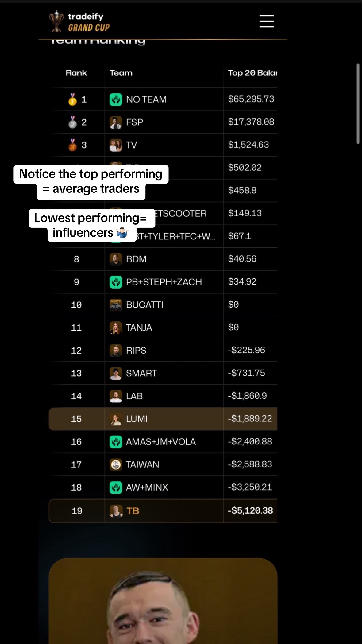Open the TB team in rank 19
This screenshot has width=362, height=644.
pos(163,511)
